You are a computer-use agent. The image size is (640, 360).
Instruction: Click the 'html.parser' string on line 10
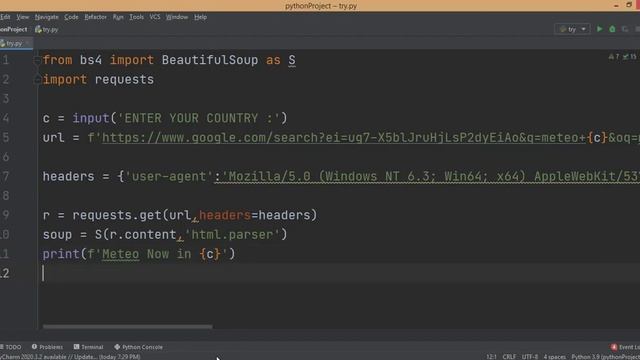(x=232, y=235)
